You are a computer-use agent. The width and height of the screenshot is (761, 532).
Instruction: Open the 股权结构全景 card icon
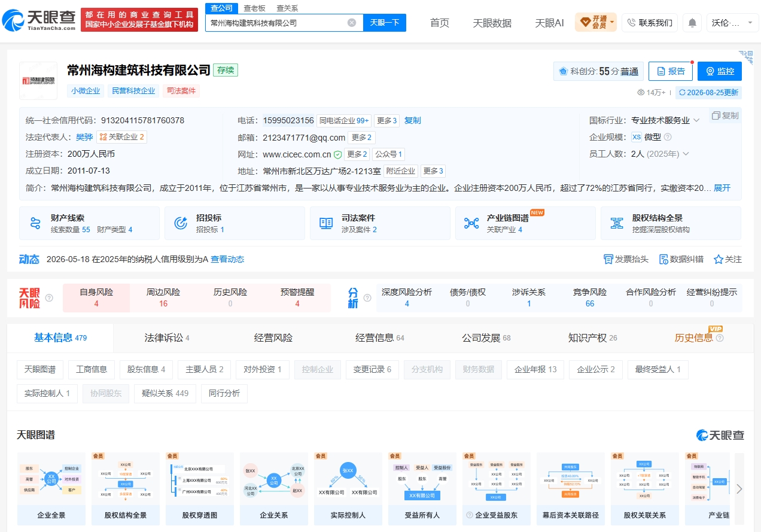617,223
